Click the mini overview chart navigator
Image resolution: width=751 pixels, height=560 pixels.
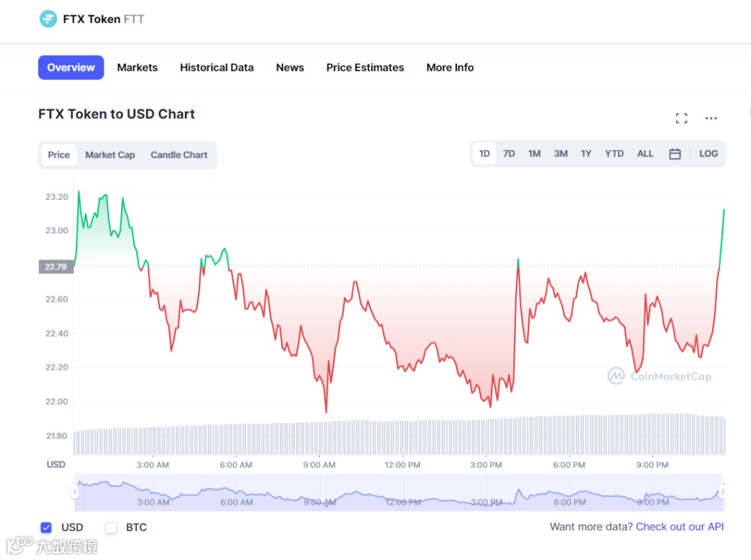tap(398, 493)
